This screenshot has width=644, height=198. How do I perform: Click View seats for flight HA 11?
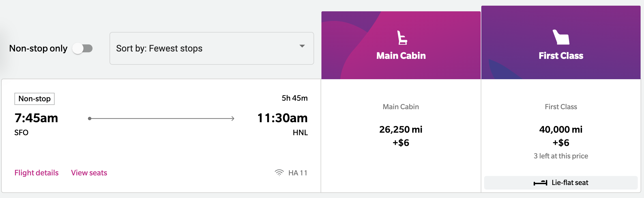pos(89,173)
